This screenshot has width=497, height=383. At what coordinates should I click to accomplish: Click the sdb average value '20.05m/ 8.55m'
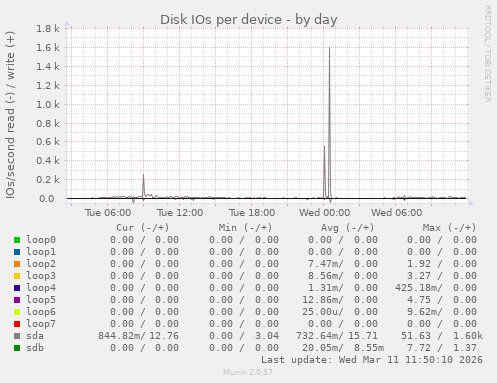[343, 348]
